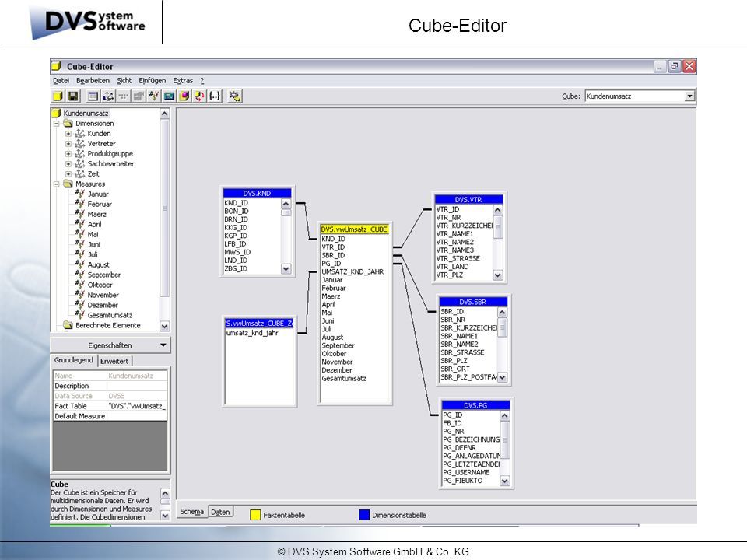The width and height of the screenshot is (747, 560).
Task: Click the Description property value field
Action: pyautogui.click(x=137, y=386)
